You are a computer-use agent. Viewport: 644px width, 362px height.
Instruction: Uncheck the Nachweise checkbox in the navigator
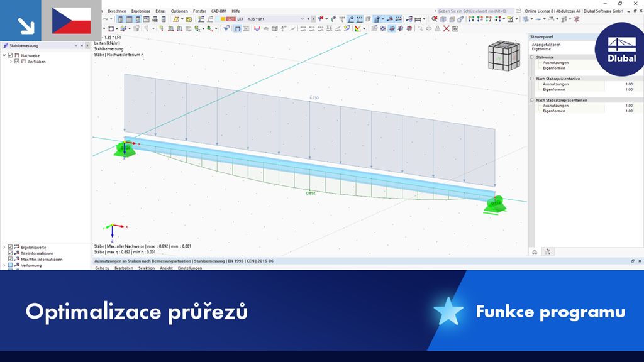10,56
